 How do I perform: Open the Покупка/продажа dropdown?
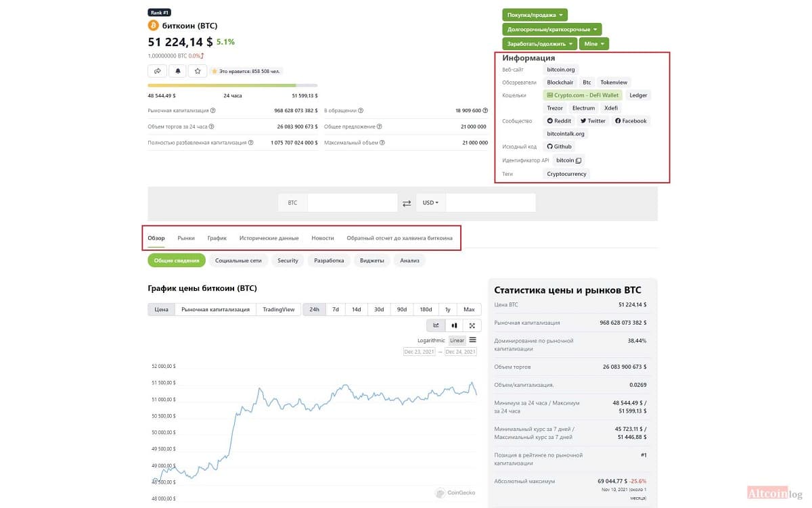pyautogui.click(x=535, y=15)
